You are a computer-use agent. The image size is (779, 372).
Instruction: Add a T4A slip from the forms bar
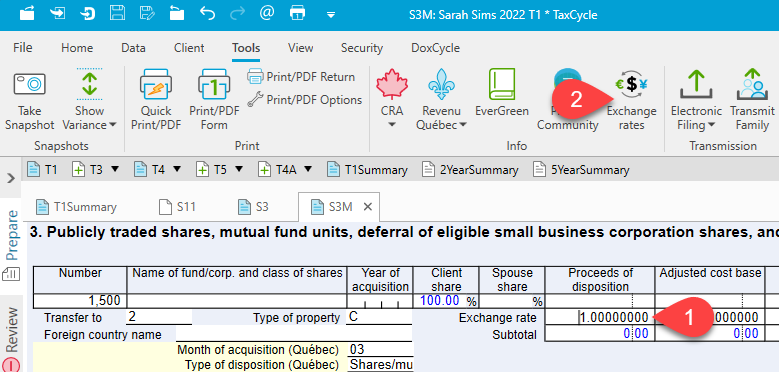[278, 170]
